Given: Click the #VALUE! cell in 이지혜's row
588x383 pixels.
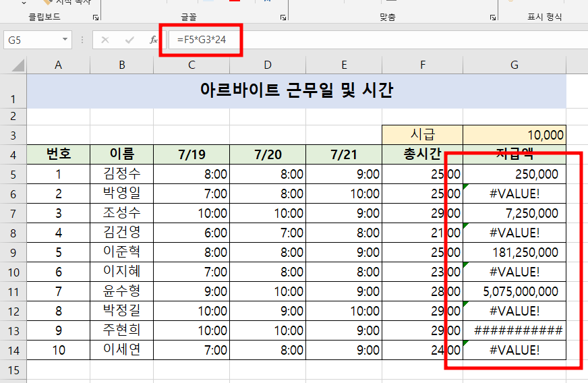Looking at the screenshot, I should click(x=514, y=272).
